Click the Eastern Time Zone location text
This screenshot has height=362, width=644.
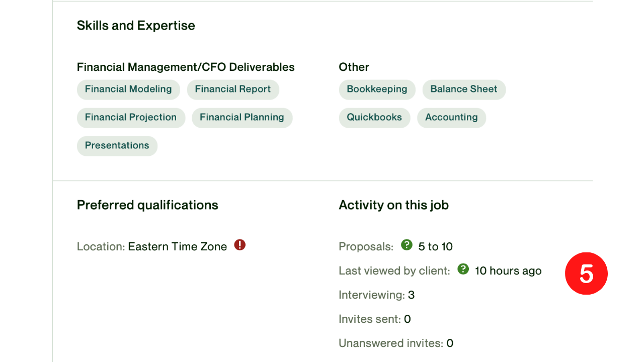click(178, 247)
